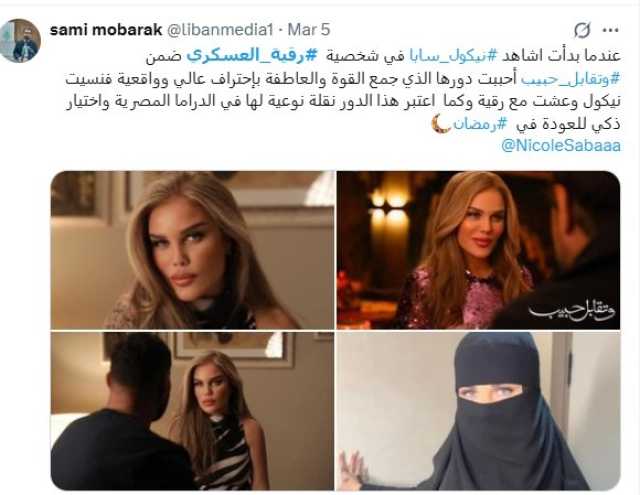Open the photo of woman in black niqab
The image size is (640, 495).
pos(478,411)
